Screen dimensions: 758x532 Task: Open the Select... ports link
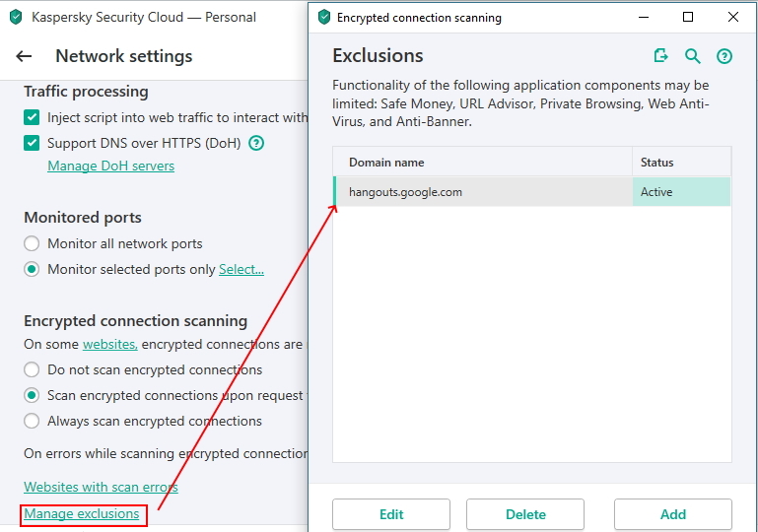[241, 269]
